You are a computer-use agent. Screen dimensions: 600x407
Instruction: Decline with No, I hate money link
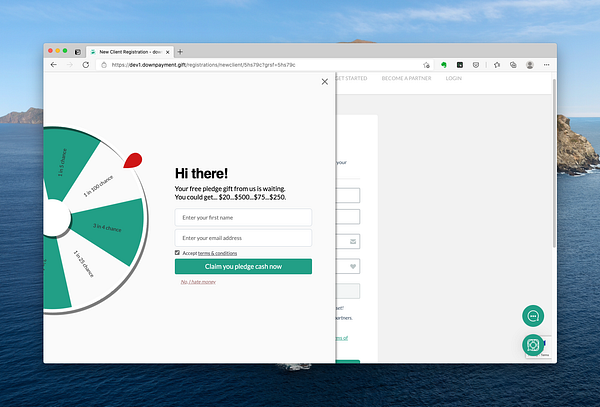point(198,282)
